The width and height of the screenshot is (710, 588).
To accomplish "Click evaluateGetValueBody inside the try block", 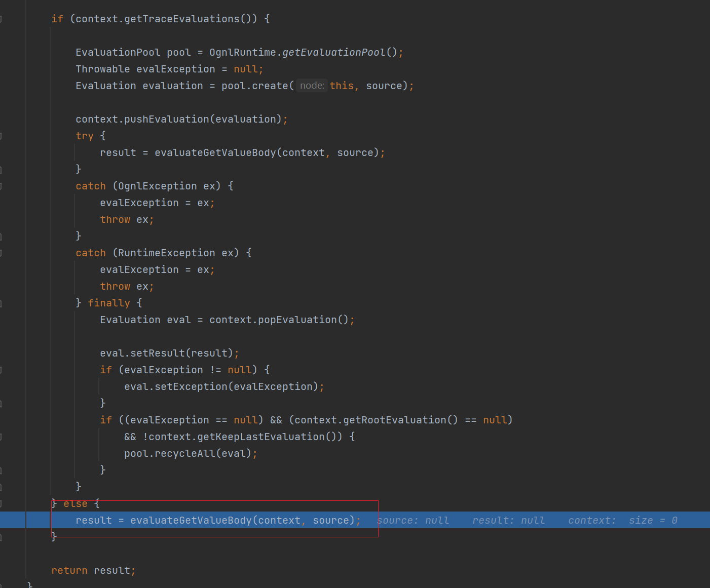I will 215,152.
